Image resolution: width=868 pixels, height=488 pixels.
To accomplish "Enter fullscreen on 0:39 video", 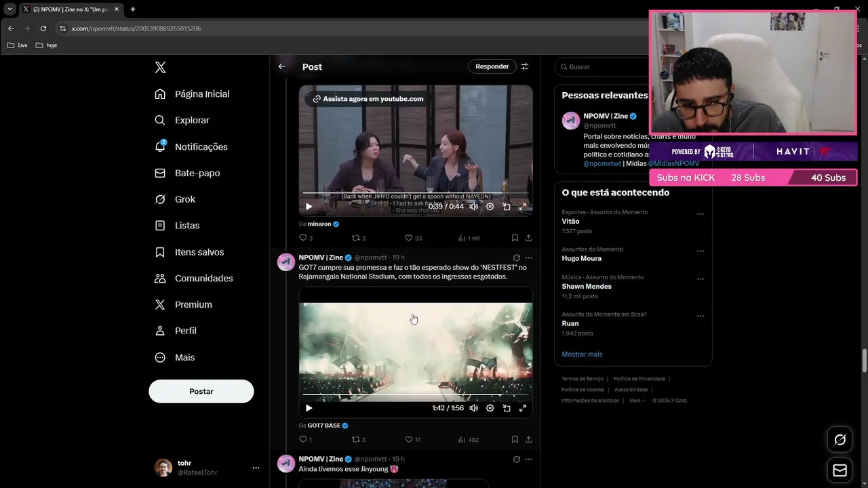I will 523,207.
